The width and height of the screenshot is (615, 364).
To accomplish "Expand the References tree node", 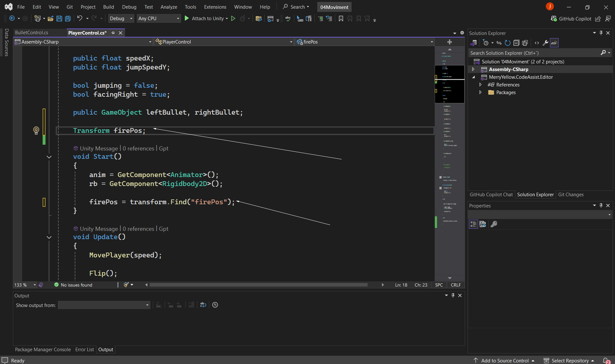I will point(480,85).
